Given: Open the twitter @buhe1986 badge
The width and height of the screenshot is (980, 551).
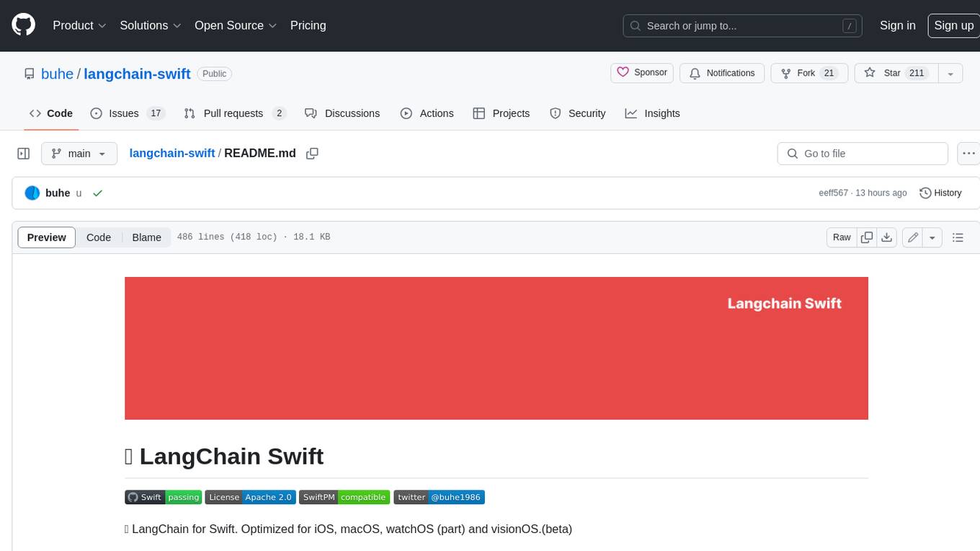Looking at the screenshot, I should click(439, 497).
